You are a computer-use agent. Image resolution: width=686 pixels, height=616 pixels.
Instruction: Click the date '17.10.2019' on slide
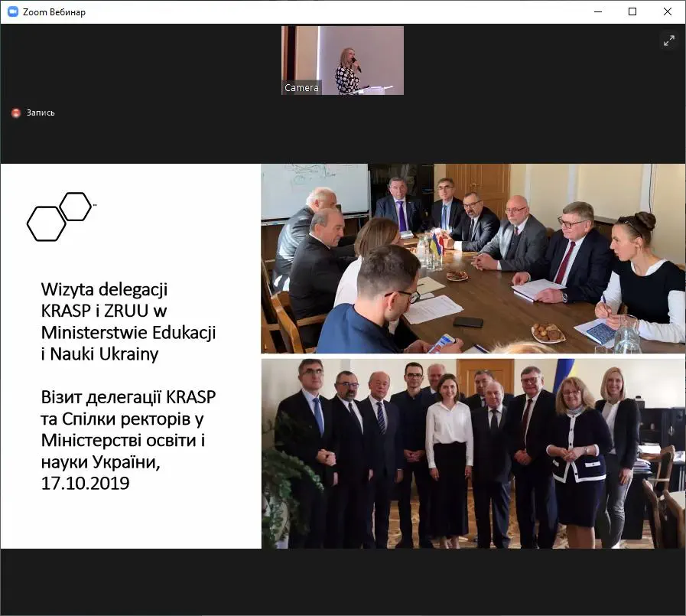(86, 484)
